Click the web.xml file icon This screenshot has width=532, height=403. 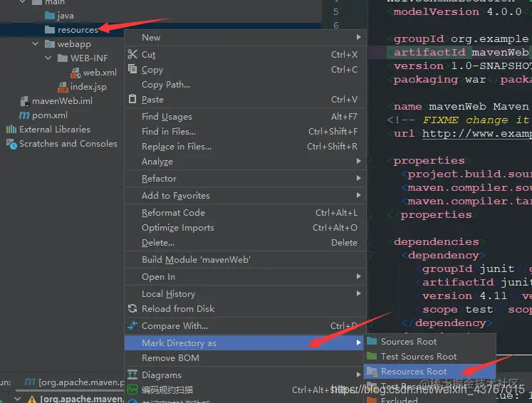(x=75, y=73)
